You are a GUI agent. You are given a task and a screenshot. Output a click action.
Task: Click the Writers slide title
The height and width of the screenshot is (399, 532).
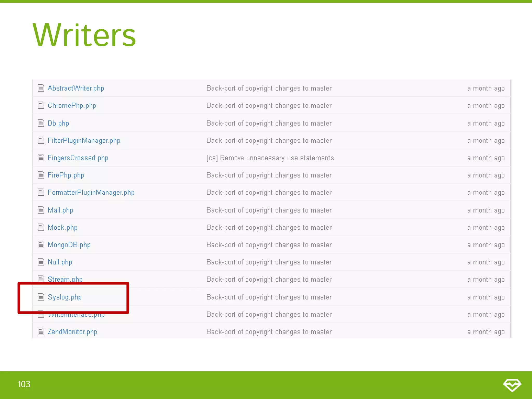[84, 35]
